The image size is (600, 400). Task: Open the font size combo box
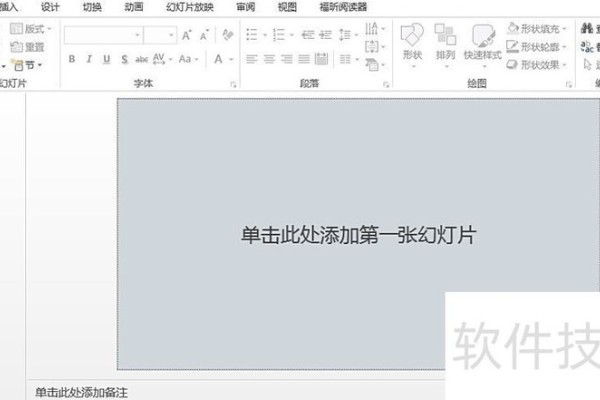160,35
